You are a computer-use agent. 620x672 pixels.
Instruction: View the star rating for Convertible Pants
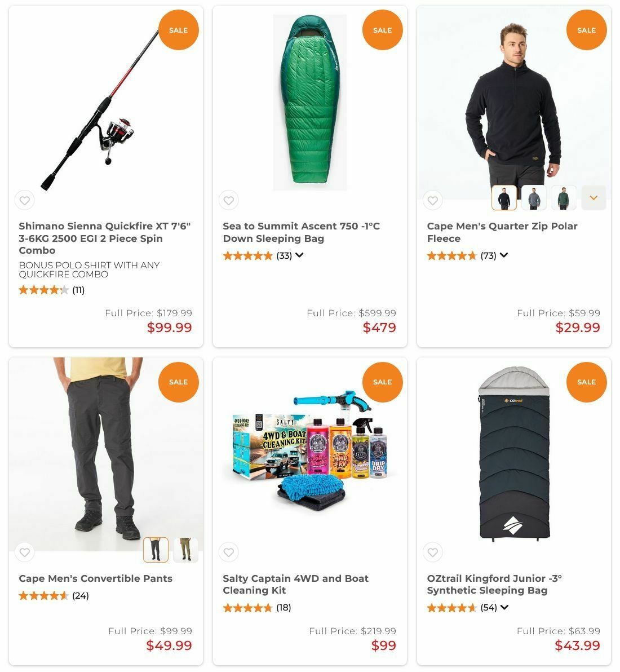pyautogui.click(x=44, y=595)
